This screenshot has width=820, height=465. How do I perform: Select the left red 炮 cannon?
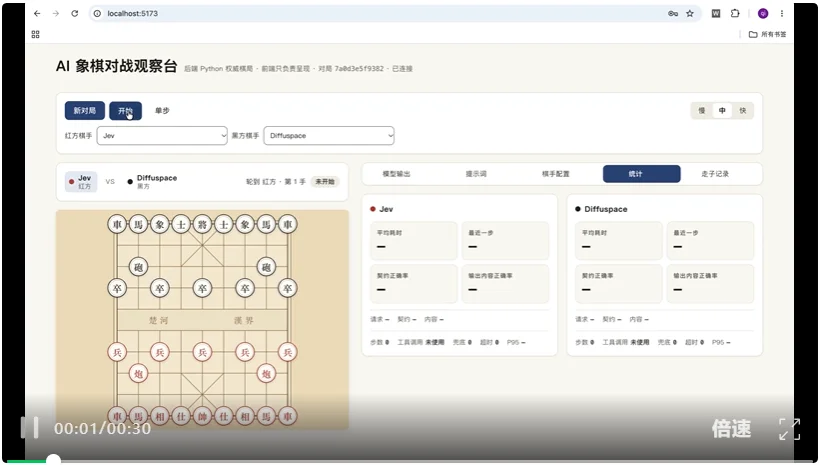(139, 373)
